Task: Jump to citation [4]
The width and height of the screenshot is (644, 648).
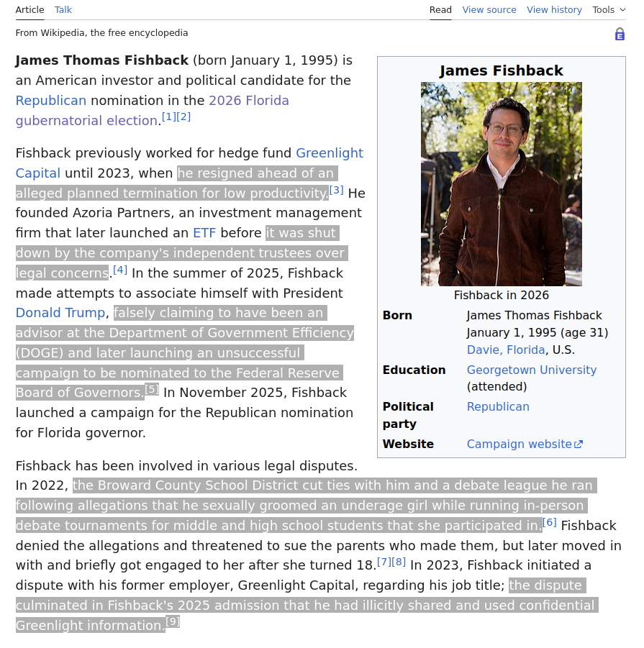Action: 120,270
